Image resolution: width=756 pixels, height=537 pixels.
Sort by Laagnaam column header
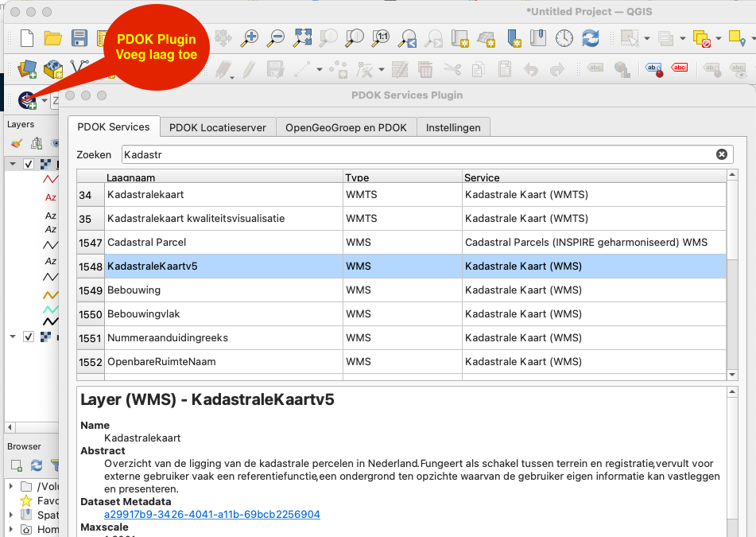[x=223, y=177]
